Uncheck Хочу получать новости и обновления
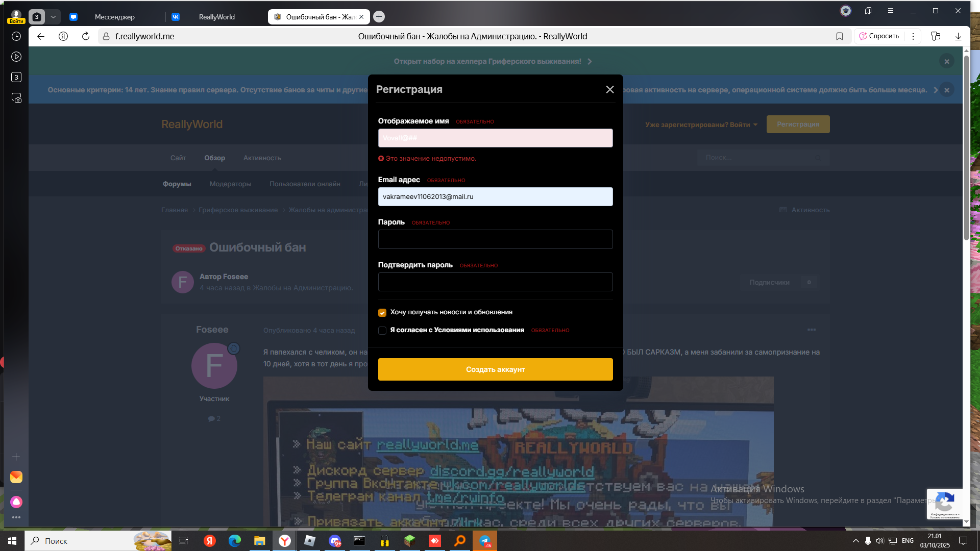This screenshot has height=551, width=980. [x=382, y=313]
